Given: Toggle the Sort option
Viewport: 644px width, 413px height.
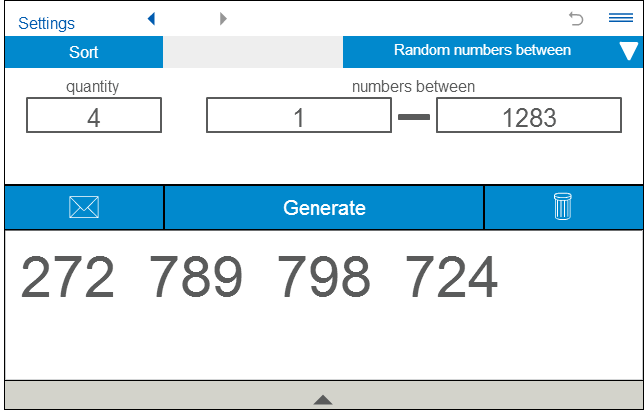Looking at the screenshot, I should [84, 52].
